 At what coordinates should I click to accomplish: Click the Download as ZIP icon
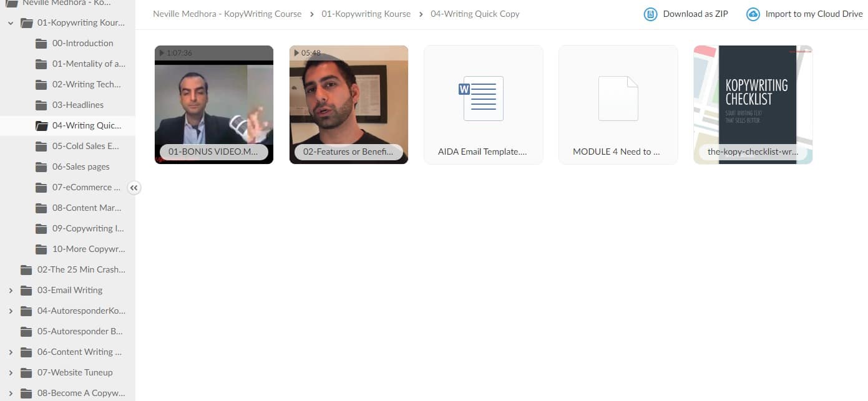650,14
